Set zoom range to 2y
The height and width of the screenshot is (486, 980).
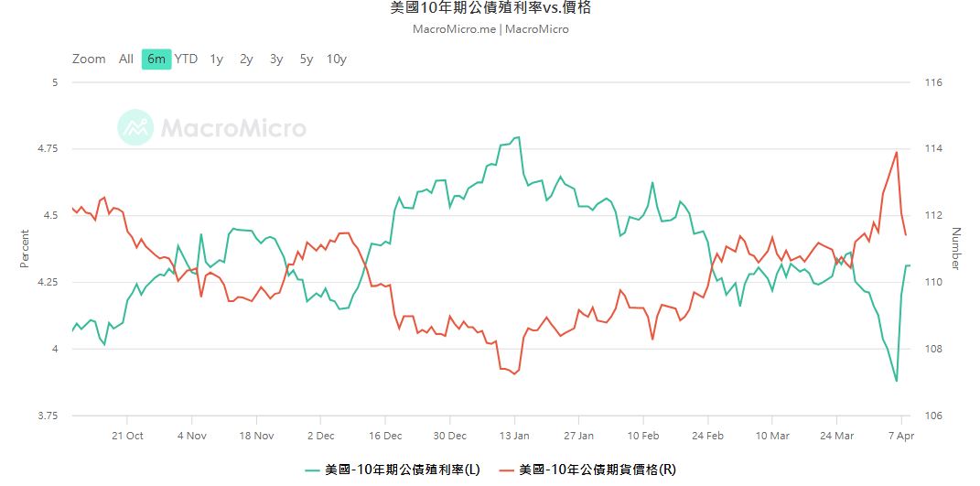pos(246,59)
